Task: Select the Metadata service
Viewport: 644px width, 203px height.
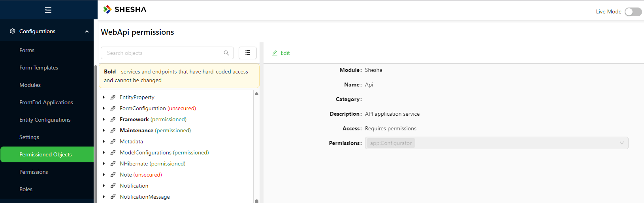Action: tap(132, 141)
